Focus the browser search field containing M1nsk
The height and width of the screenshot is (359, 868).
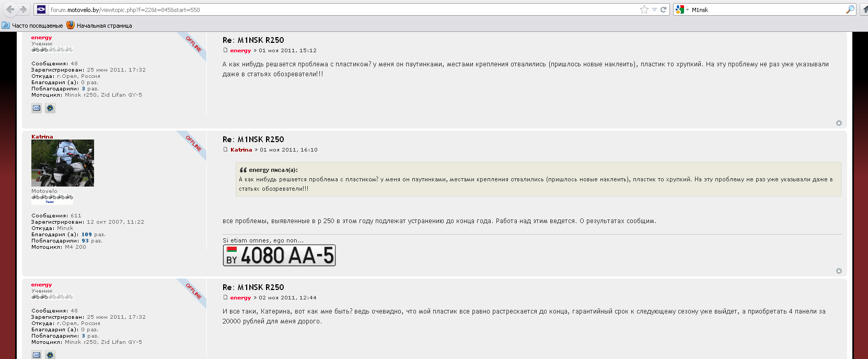coord(767,9)
